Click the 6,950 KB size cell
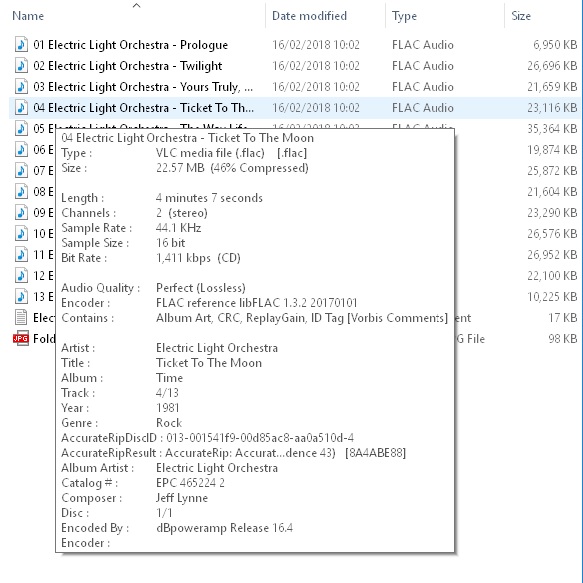Viewport: 583px width, 583px height. (x=555, y=45)
